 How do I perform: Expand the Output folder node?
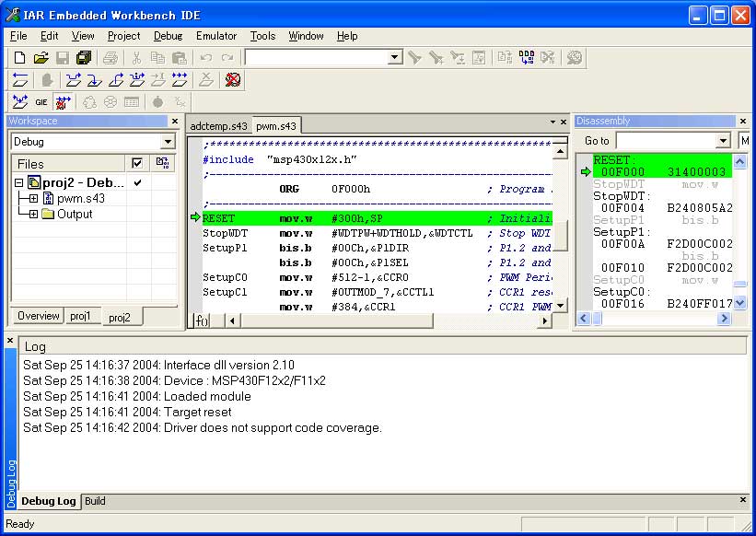(x=34, y=214)
